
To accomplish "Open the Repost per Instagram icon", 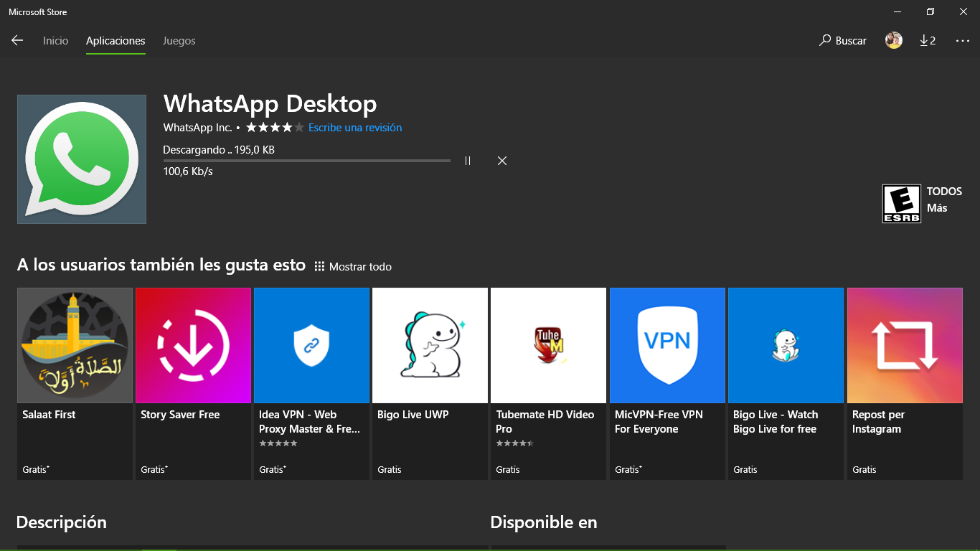I will point(905,345).
